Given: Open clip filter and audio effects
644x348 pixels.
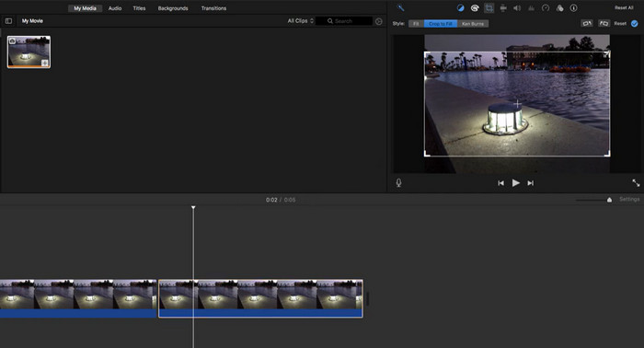Looking at the screenshot, I should (x=559, y=7).
